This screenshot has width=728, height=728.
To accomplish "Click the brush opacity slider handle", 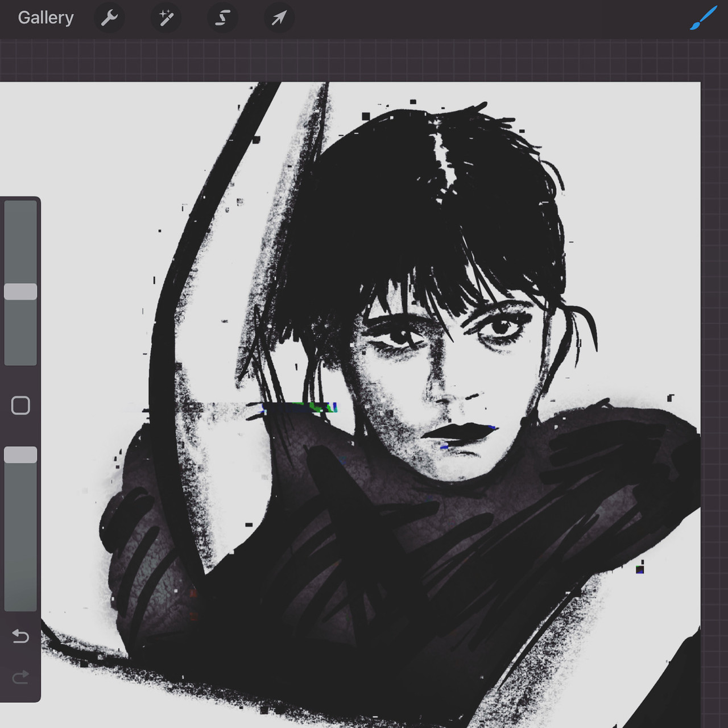I will [20, 454].
